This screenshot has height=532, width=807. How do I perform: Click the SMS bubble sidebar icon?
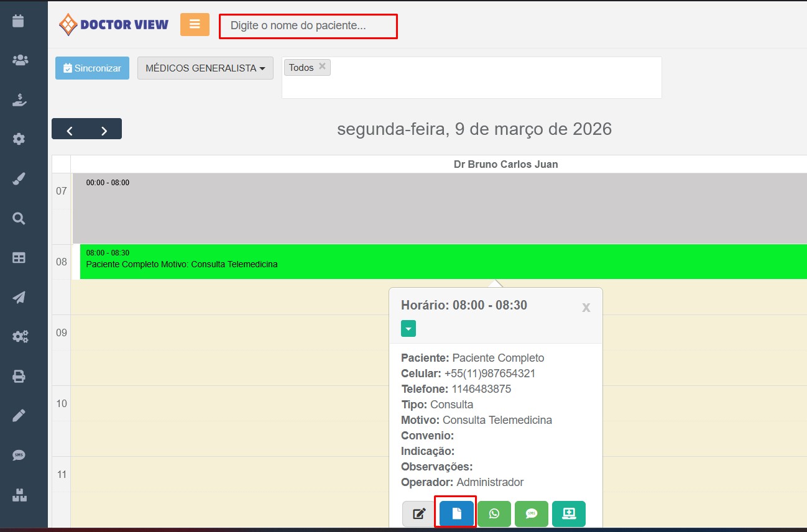(x=19, y=455)
